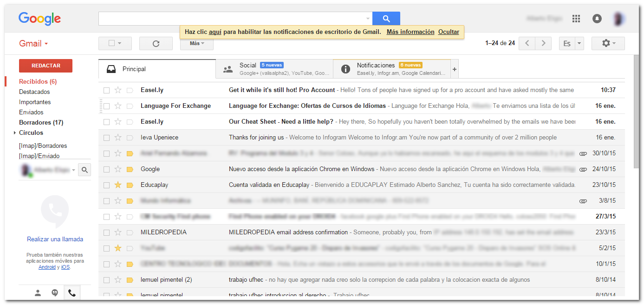Screen dimensions: 644x305
Task: Check the MILEDROPEDIA email checkbox
Action: [x=106, y=232]
